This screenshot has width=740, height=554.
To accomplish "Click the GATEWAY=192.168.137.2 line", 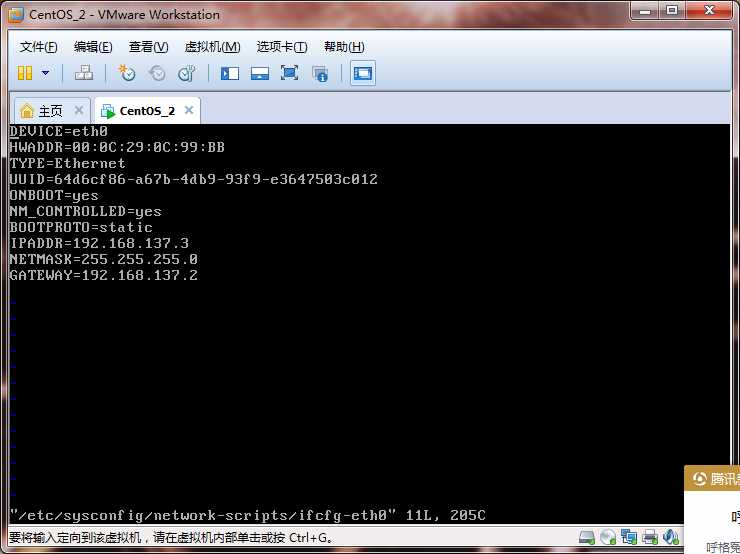I will [x=103, y=276].
